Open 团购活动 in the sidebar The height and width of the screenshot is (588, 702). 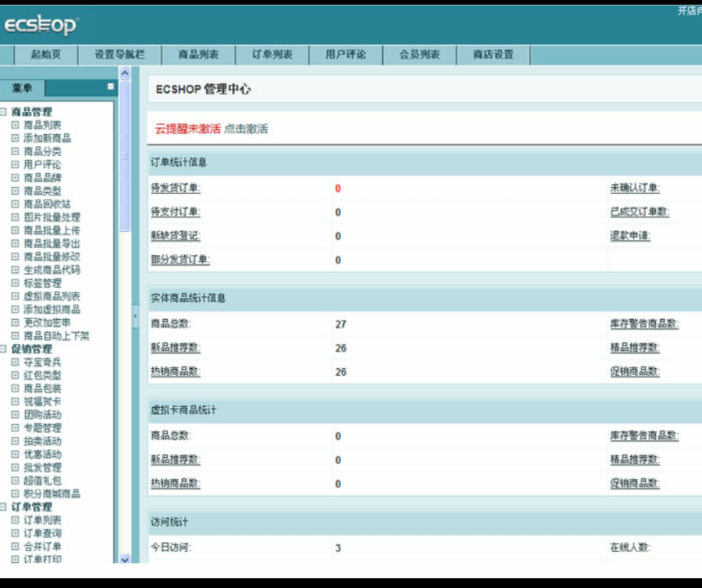coord(42,414)
